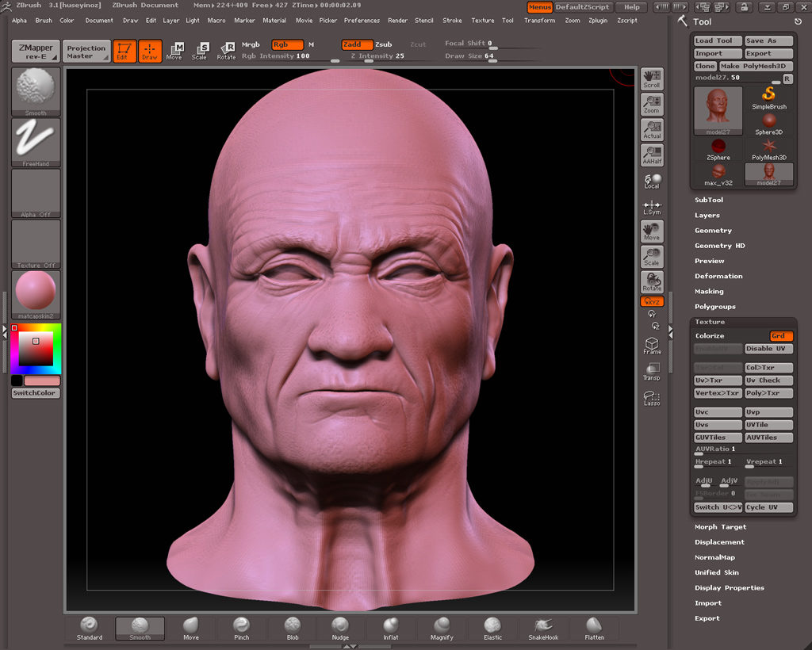Click the Frame view icon
This screenshot has height=650, width=812.
[x=652, y=346]
